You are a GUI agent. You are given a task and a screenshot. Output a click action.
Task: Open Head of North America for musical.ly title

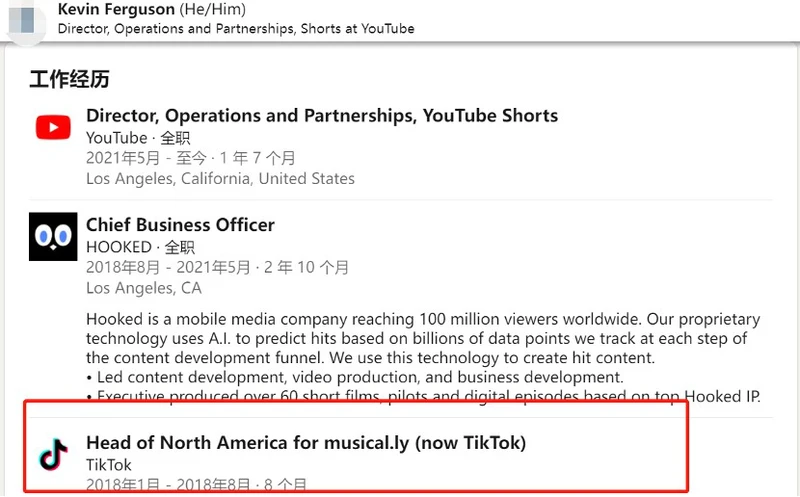click(x=306, y=442)
